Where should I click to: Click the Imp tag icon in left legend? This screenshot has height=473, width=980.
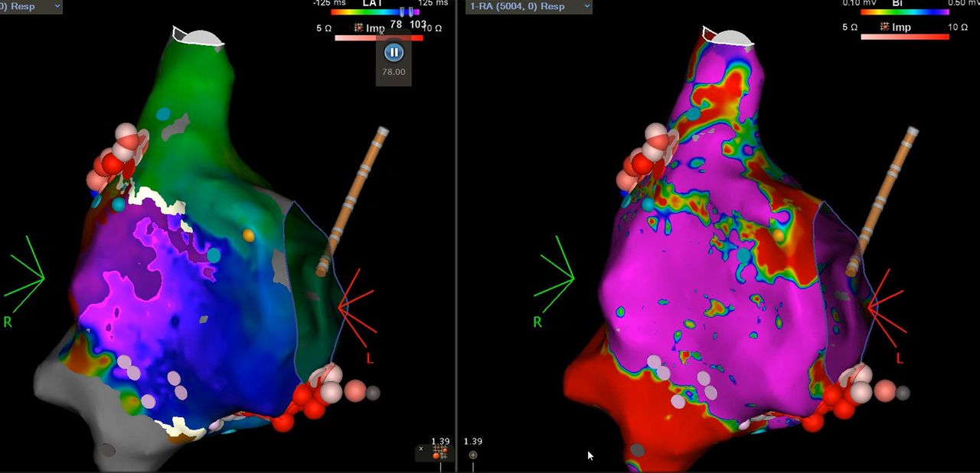(x=358, y=28)
